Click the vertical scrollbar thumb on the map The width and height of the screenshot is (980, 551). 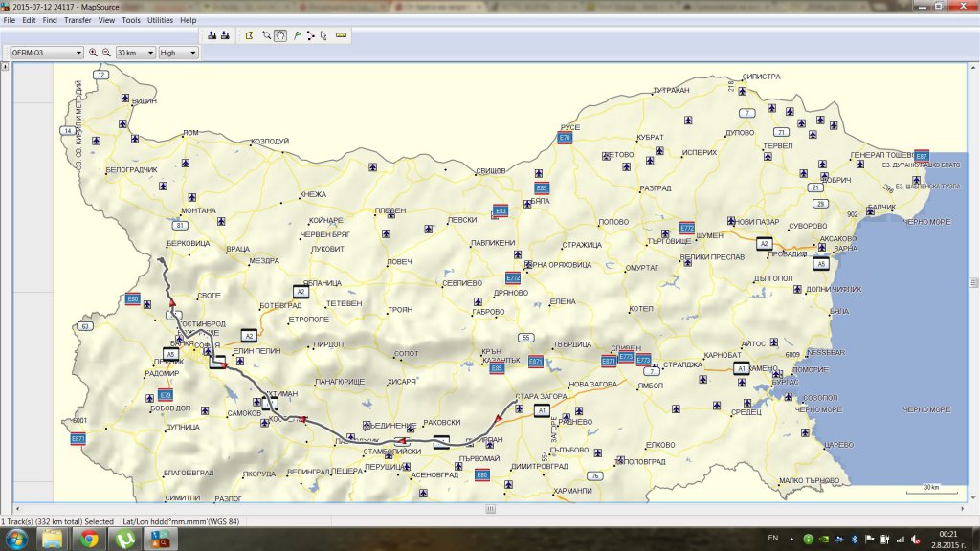pos(973,283)
